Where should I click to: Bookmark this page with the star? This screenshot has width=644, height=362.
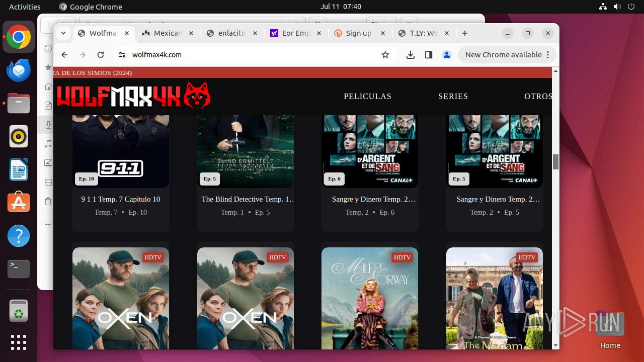(385, 55)
